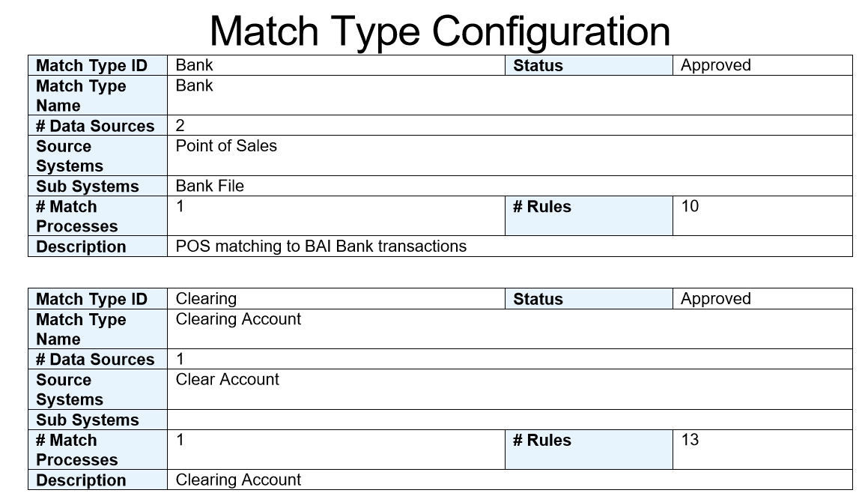
Task: Click the Status label in the Clearing table
Action: point(538,299)
